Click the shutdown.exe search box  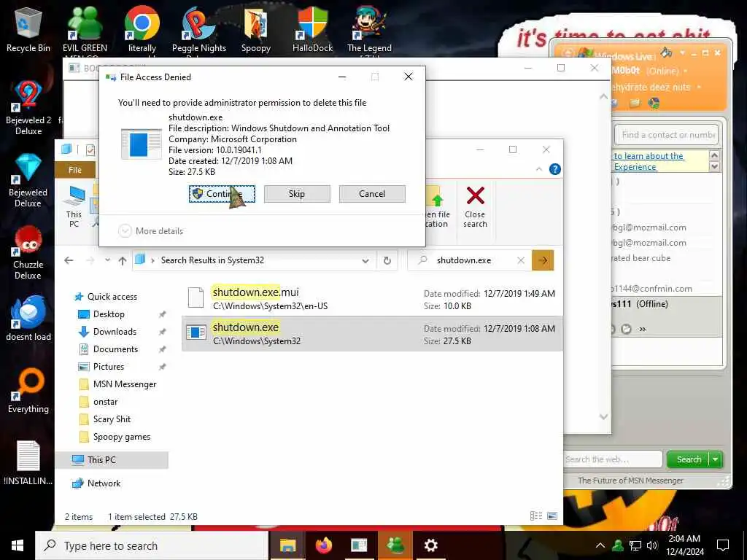(x=469, y=260)
